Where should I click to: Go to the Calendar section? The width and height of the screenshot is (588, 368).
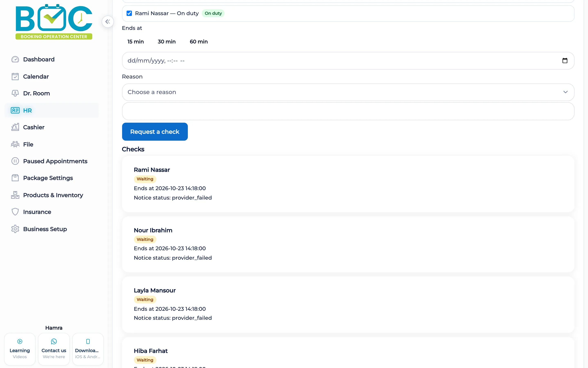51,76
